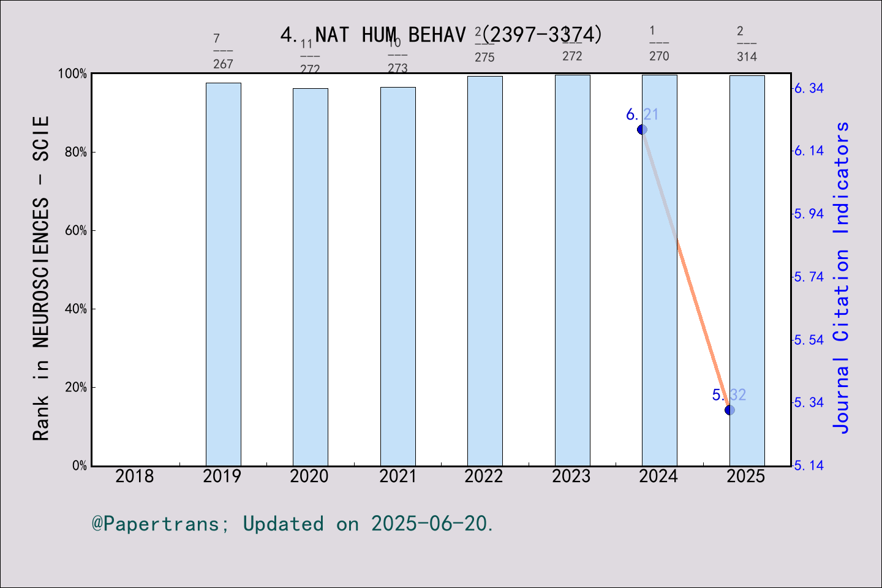
Task: Select the 2019 rank bar
Action: 223,274
